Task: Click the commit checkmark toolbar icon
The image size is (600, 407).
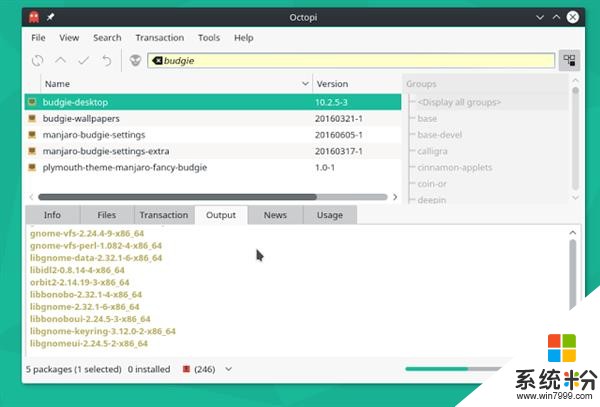Action: coord(84,60)
